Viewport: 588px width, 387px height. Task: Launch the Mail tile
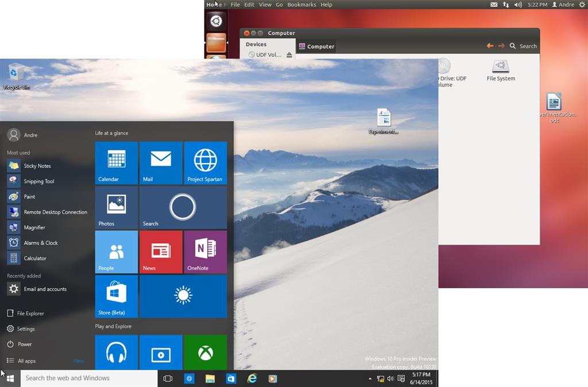[x=161, y=162]
